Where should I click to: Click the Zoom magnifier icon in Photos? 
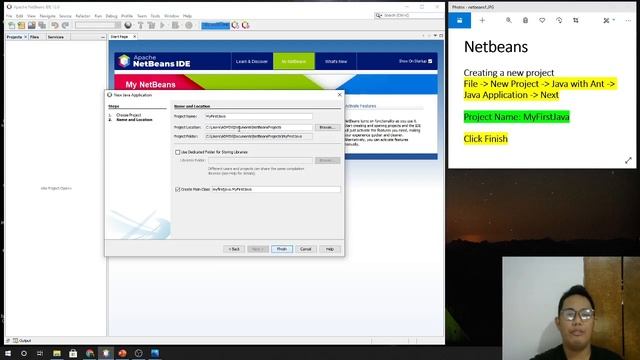509,20
